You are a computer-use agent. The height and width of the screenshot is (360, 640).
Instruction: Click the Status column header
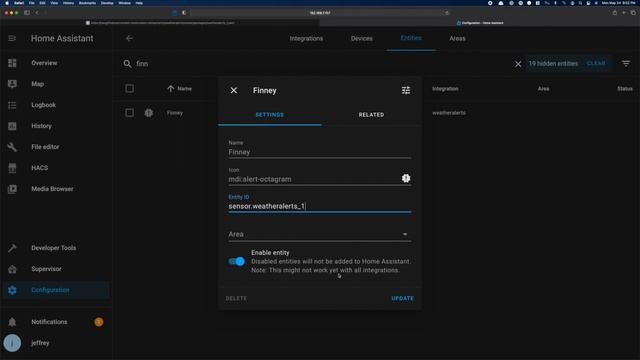624,89
